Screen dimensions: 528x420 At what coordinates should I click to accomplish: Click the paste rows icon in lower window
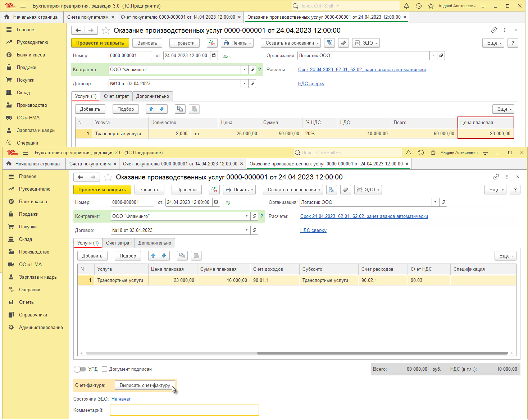[196, 256]
